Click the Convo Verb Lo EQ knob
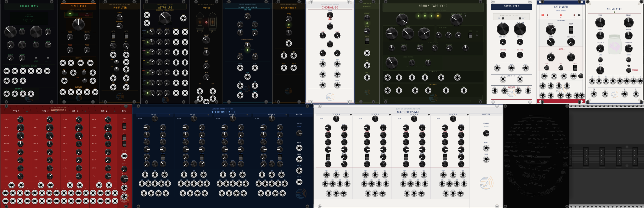The width and height of the screenshot is (644, 208). 503,55
